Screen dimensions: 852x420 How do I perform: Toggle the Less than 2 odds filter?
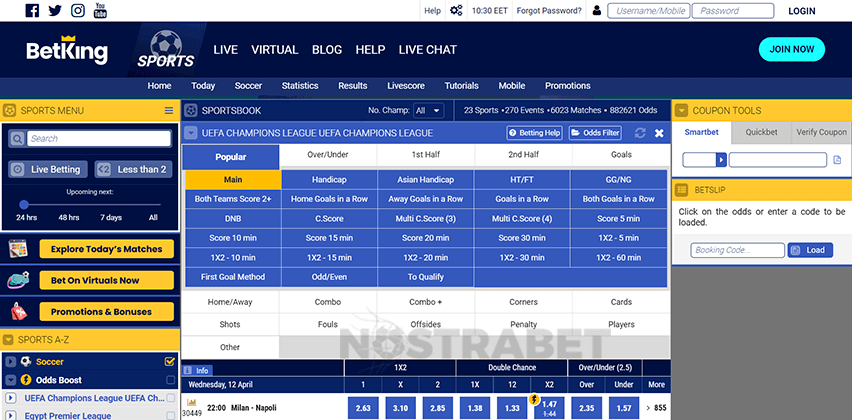pyautogui.click(x=134, y=170)
